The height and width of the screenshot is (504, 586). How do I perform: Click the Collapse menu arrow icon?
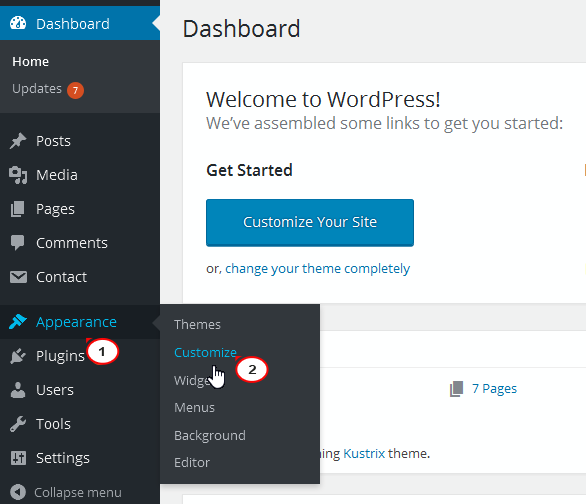[x=18, y=492]
